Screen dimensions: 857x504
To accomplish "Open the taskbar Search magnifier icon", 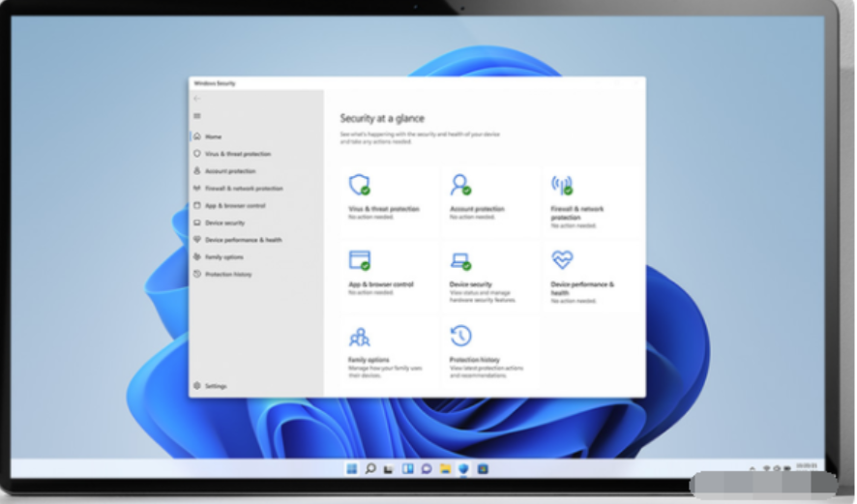I will (369, 469).
